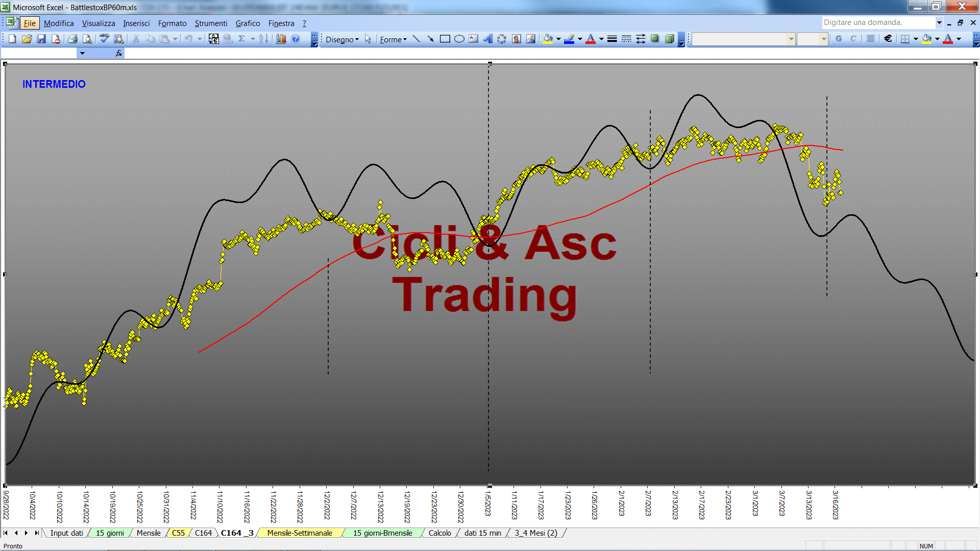Click the Sort ascending icon
Screen dimensions: 980x551
[263, 39]
